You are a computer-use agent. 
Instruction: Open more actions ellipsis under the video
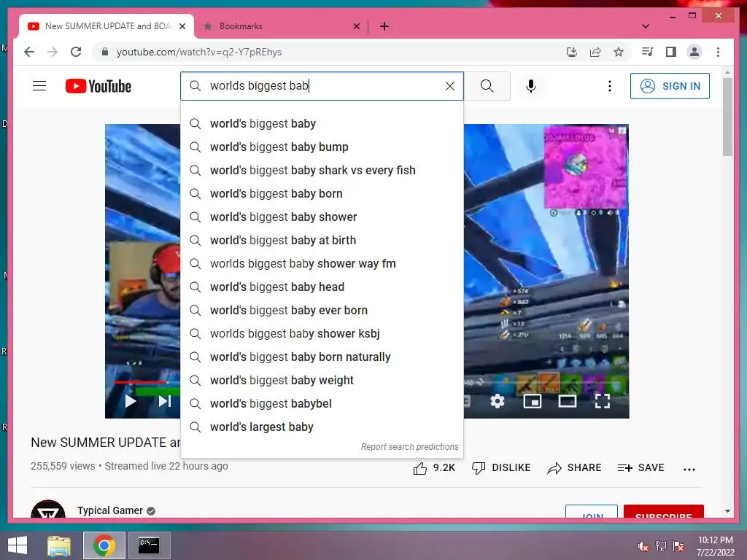(x=689, y=469)
